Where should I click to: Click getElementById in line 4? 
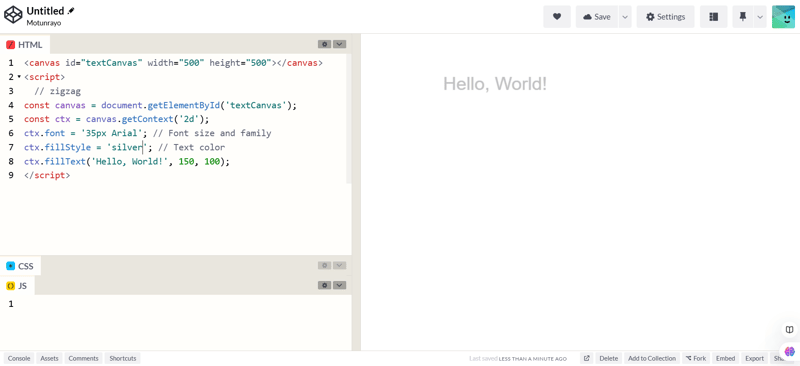click(x=184, y=106)
